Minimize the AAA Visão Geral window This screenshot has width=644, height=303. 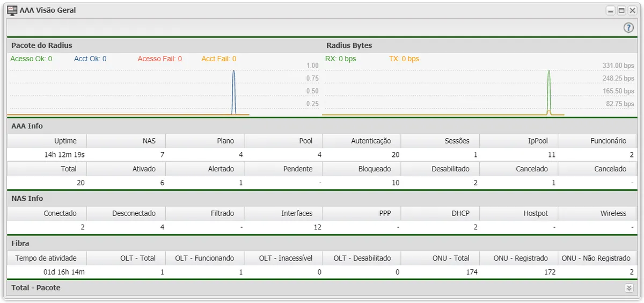coord(611,11)
